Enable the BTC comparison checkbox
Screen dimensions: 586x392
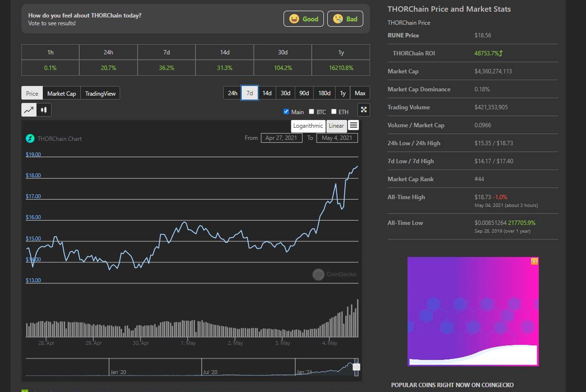click(x=312, y=112)
